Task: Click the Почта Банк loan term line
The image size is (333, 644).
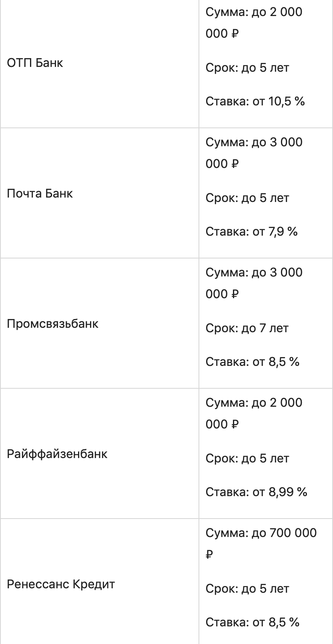Action: click(x=247, y=198)
